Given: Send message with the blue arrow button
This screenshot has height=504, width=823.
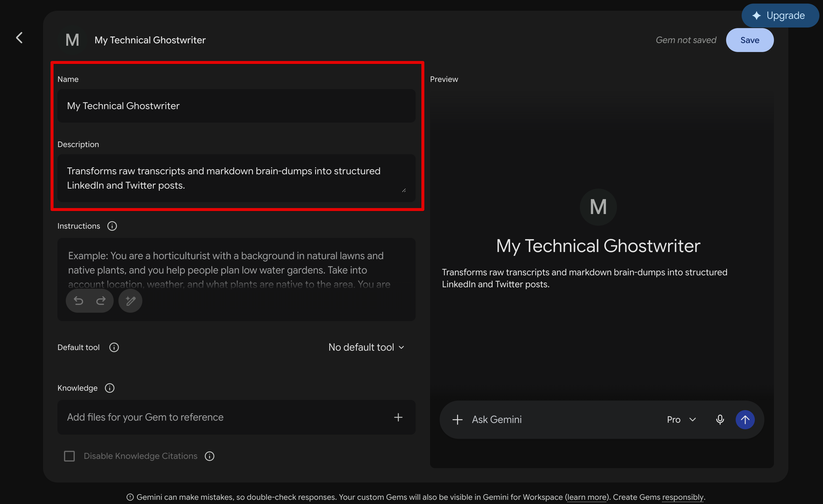Looking at the screenshot, I should point(745,420).
